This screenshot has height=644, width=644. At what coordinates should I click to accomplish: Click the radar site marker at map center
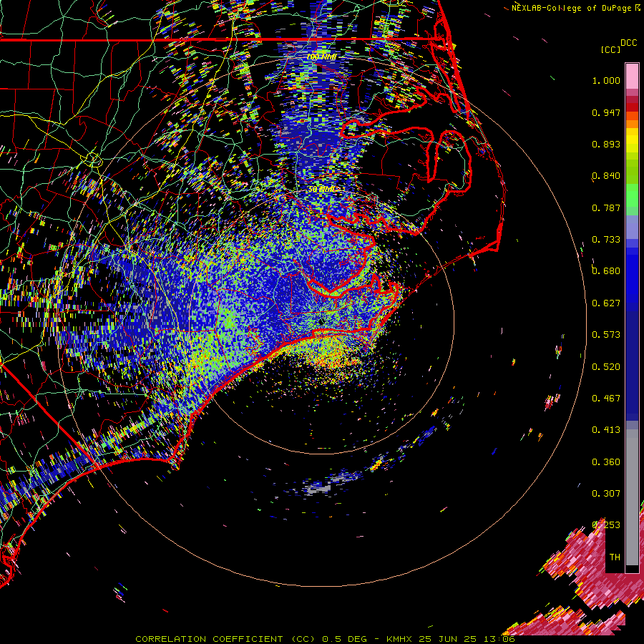click(x=321, y=321)
